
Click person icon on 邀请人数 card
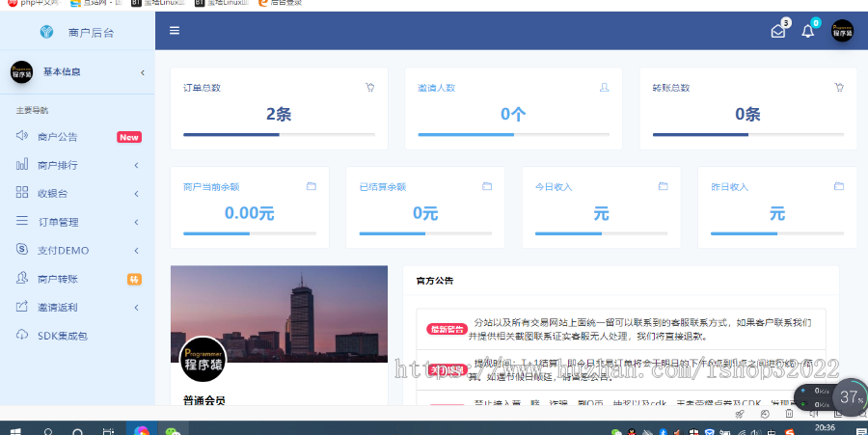(x=605, y=87)
